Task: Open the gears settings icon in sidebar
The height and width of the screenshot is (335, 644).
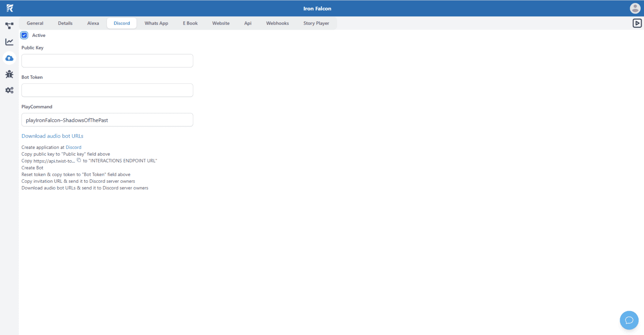Action: coord(9,90)
